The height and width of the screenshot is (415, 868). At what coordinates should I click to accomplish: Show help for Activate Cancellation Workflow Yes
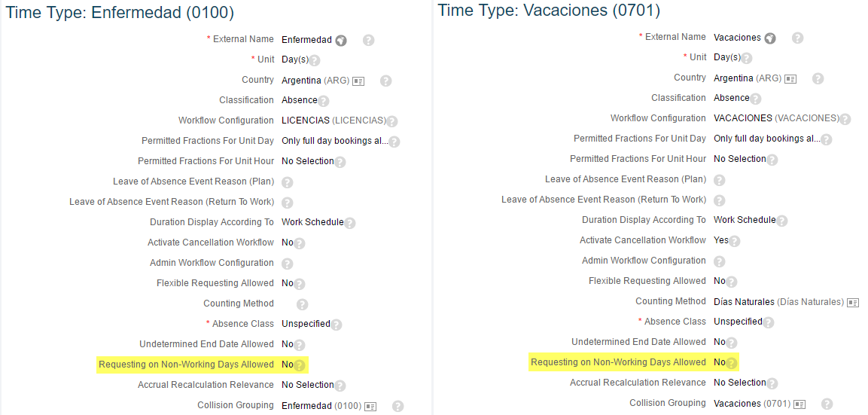(735, 241)
